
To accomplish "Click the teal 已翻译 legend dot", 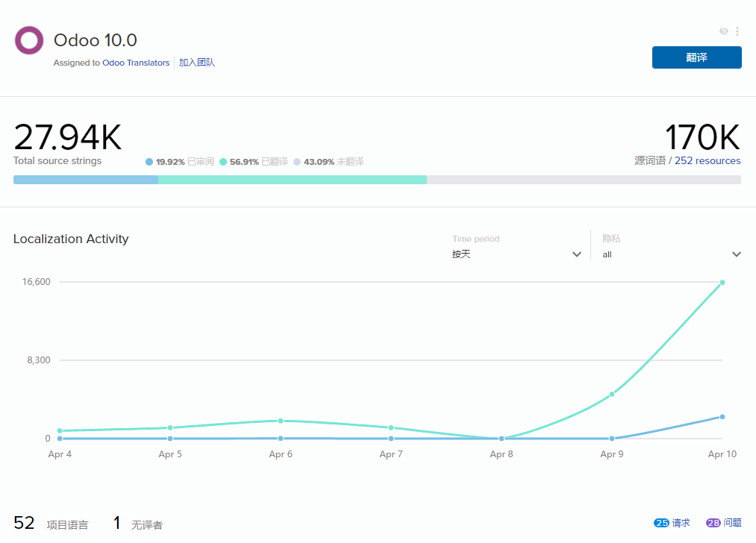I will tap(223, 162).
